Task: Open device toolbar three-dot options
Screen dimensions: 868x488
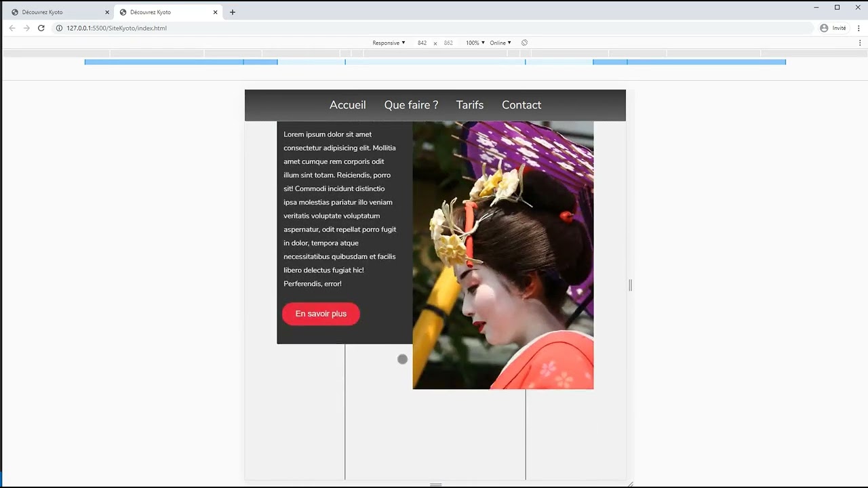Action: click(860, 43)
